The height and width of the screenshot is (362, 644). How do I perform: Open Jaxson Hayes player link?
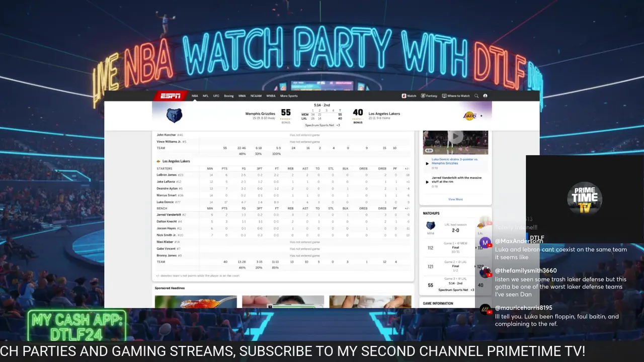pos(166,228)
